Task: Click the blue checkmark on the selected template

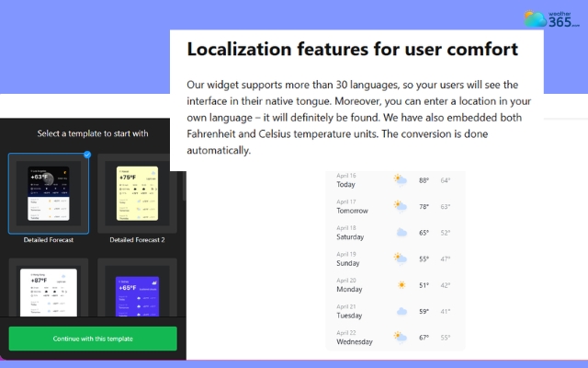Action: pyautogui.click(x=87, y=155)
